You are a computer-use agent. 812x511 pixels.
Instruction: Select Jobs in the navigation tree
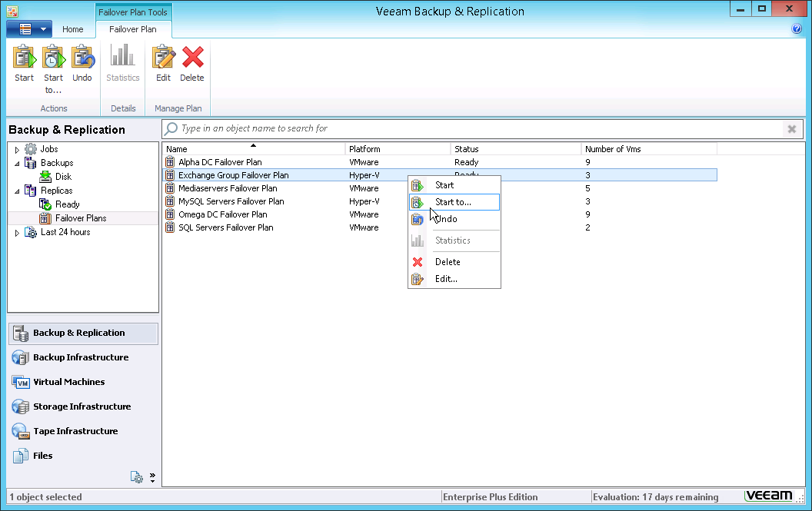coord(49,149)
